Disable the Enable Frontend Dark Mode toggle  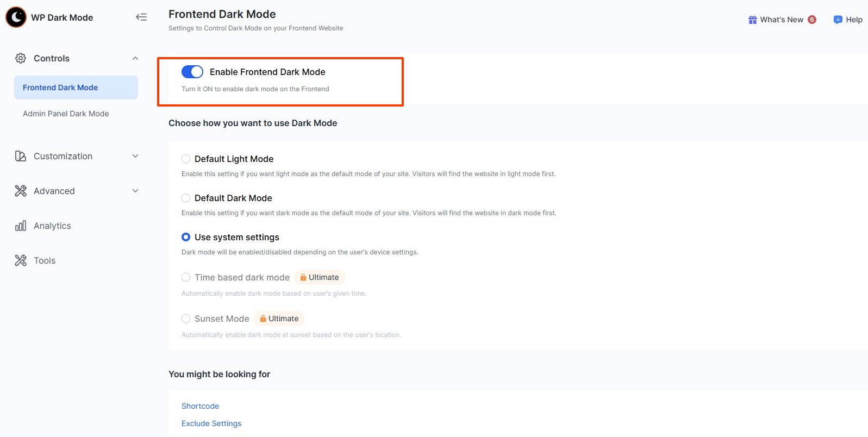tap(192, 72)
